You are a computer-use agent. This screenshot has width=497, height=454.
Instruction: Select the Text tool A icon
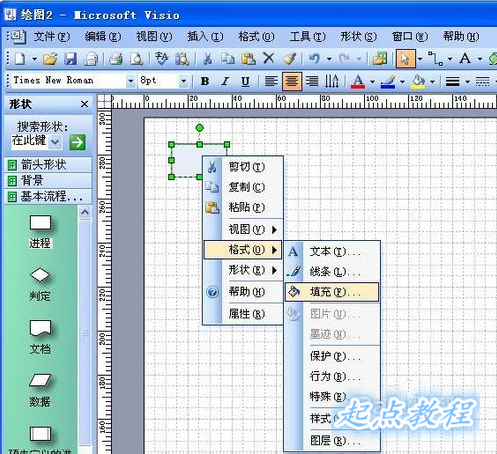coord(465,59)
